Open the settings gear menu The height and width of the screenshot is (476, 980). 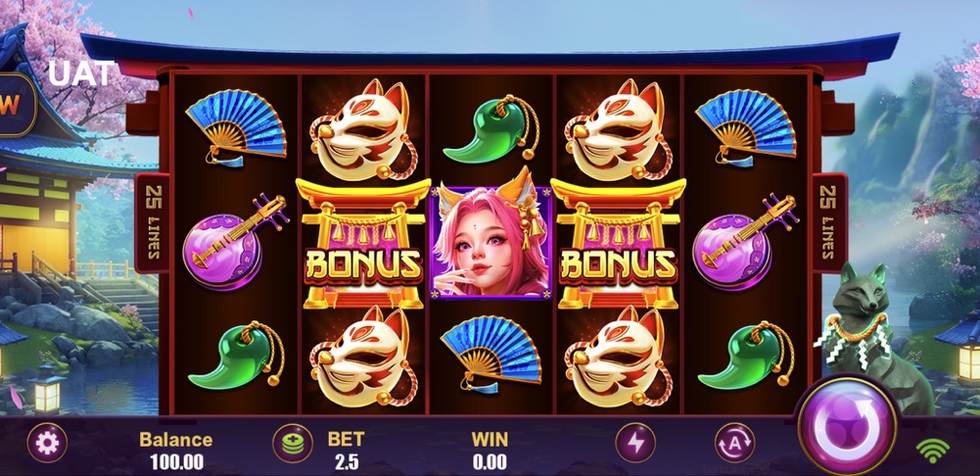coord(47,443)
